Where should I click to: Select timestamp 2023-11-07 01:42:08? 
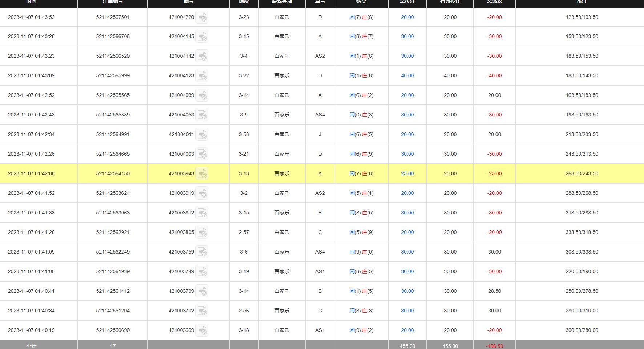coord(31,173)
